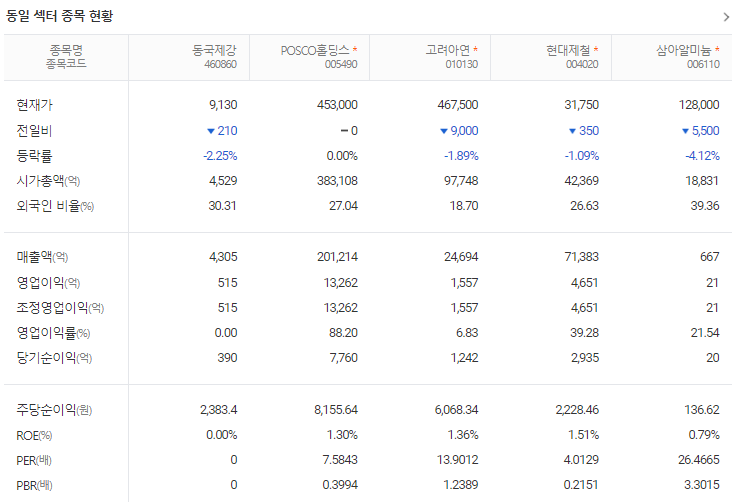Click PER value 13.9012
This screenshot has width=737, height=502.
(x=457, y=460)
